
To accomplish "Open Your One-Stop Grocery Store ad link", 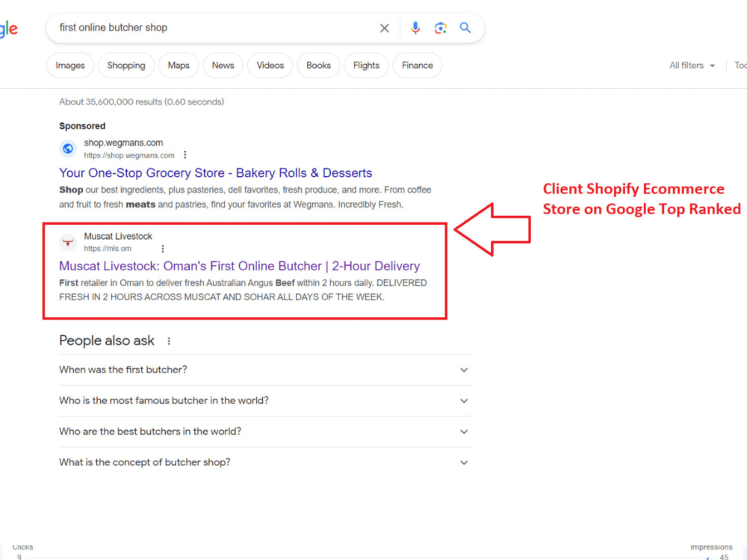I will 216,173.
